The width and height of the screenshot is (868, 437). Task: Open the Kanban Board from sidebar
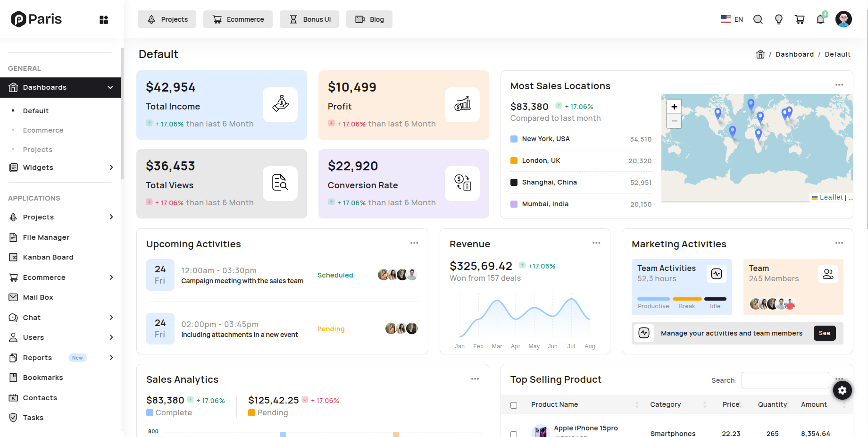[48, 257]
